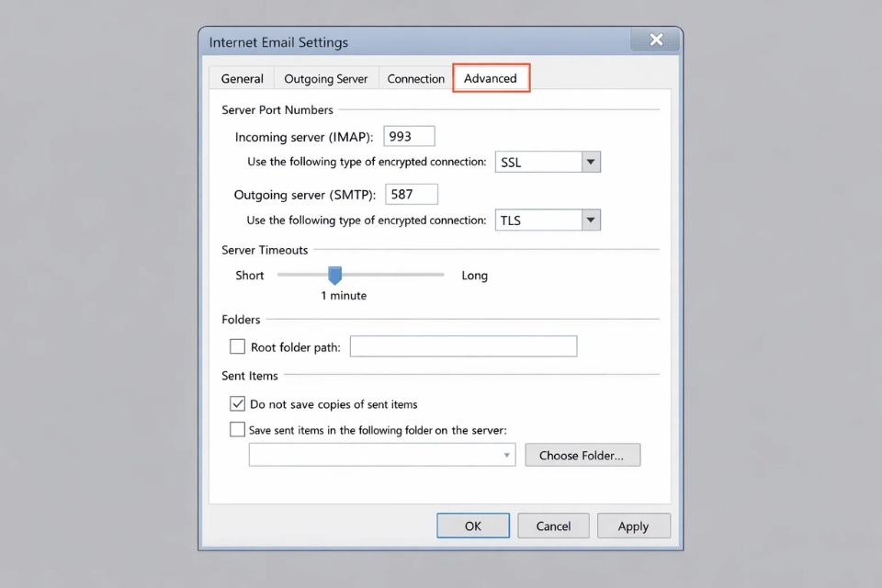
Task: Open the Choose Folder dialog
Action: click(582, 455)
